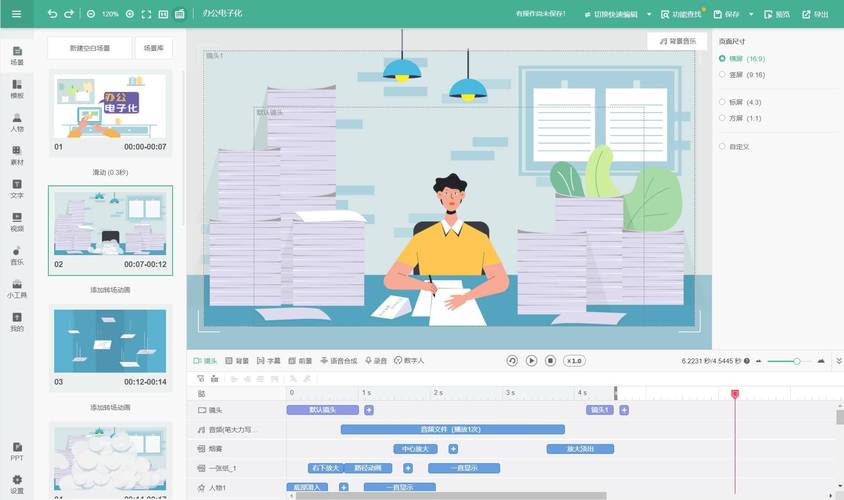The width and height of the screenshot is (844, 500).
Task: Expand the 保存 (Save) dropdown arrow
Action: [x=750, y=14]
